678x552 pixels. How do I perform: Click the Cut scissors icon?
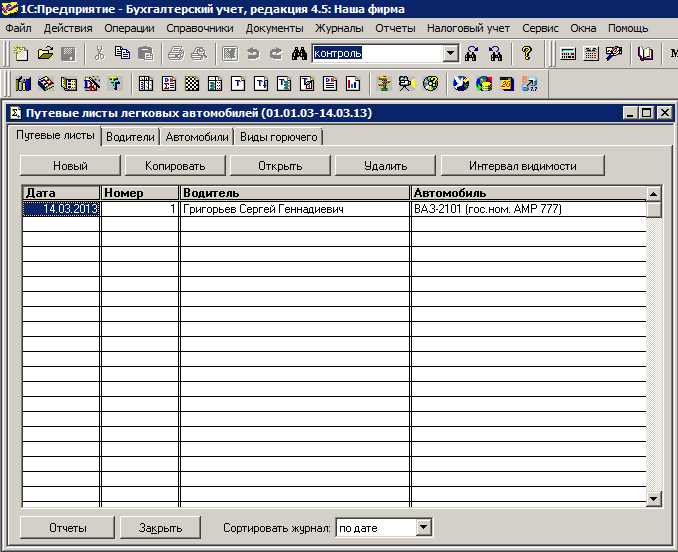click(99, 54)
